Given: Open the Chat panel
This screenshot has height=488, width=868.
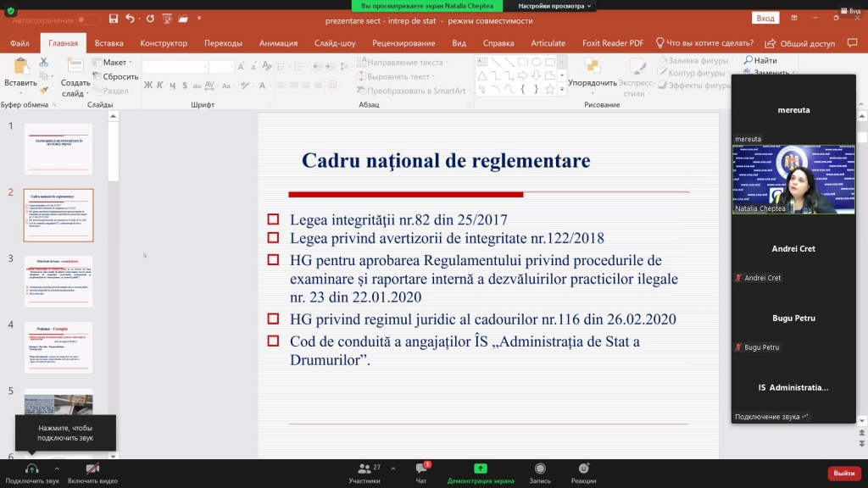Looking at the screenshot, I should (x=421, y=469).
